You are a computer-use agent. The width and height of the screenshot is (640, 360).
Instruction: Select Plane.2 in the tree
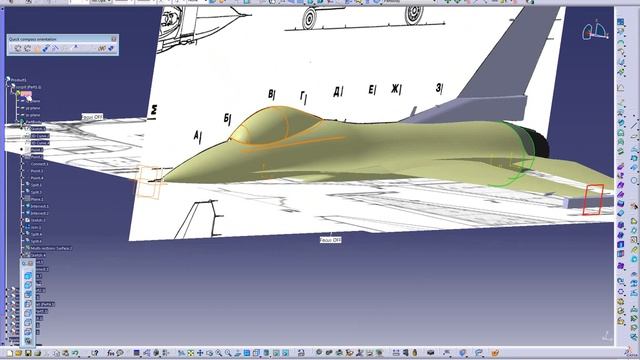coord(37,199)
